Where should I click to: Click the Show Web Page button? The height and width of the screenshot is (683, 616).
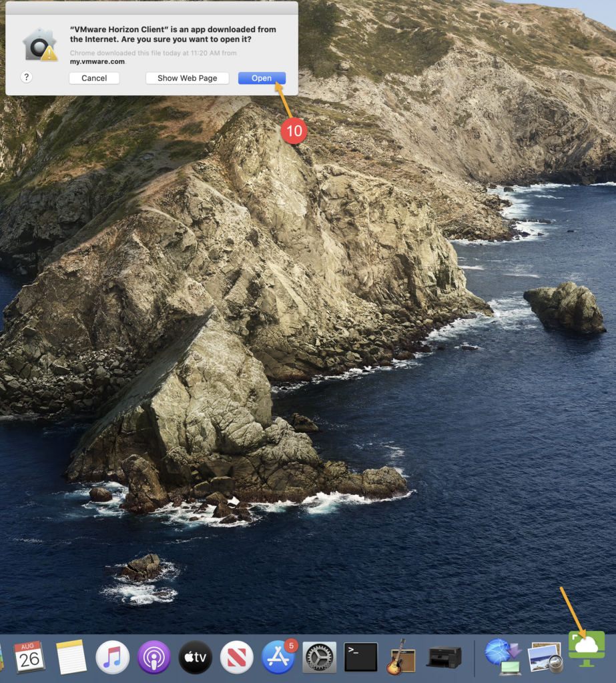(187, 78)
